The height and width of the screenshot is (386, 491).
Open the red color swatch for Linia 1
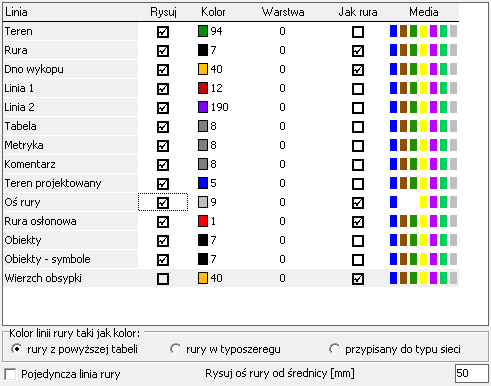(203, 88)
